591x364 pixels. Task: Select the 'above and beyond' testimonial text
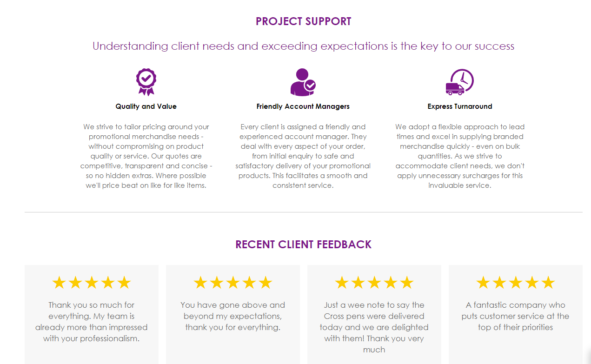(x=233, y=316)
